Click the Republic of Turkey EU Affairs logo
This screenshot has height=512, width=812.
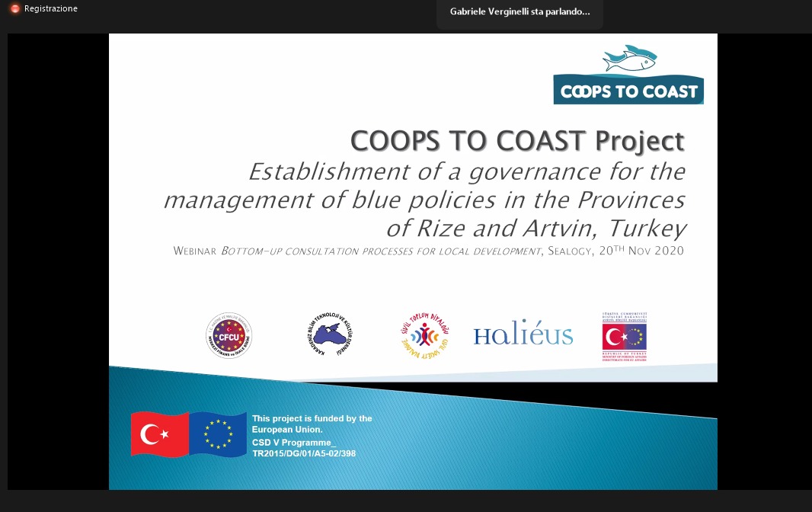[x=625, y=336]
